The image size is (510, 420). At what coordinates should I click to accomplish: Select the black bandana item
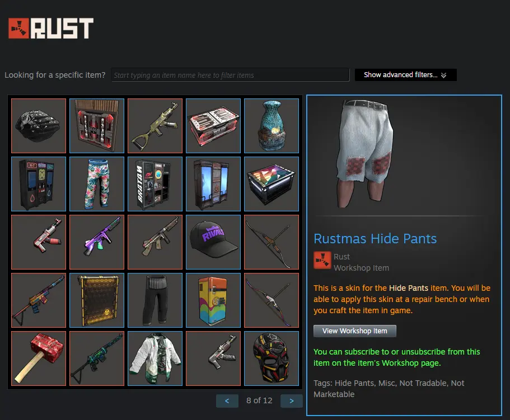tap(39, 126)
